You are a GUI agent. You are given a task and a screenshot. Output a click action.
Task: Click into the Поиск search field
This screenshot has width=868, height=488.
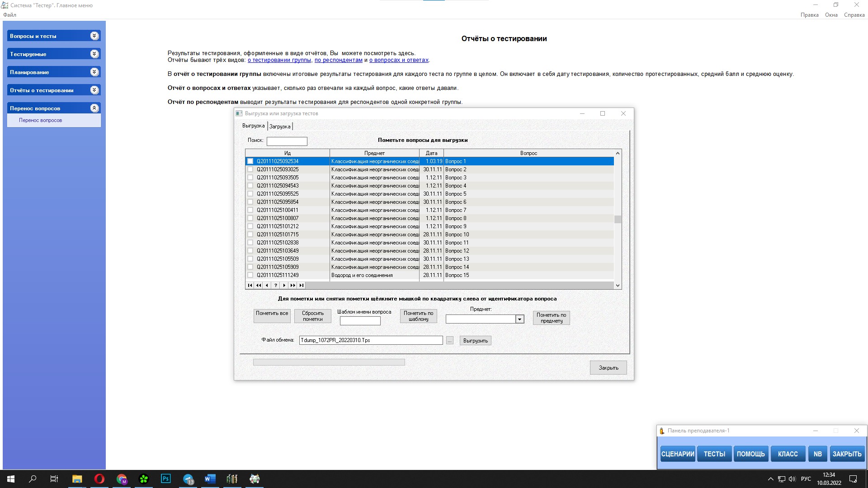287,141
